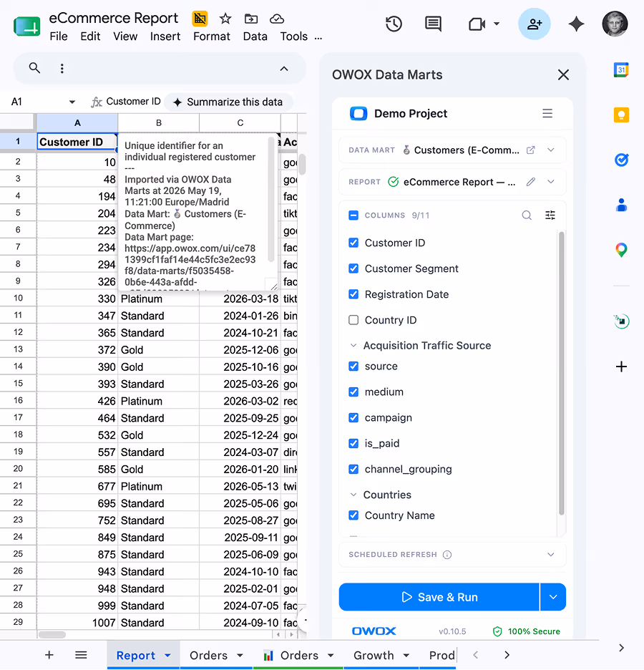This screenshot has width=644, height=670.
Task: Edit the report name with pencil icon
Action: (530, 182)
